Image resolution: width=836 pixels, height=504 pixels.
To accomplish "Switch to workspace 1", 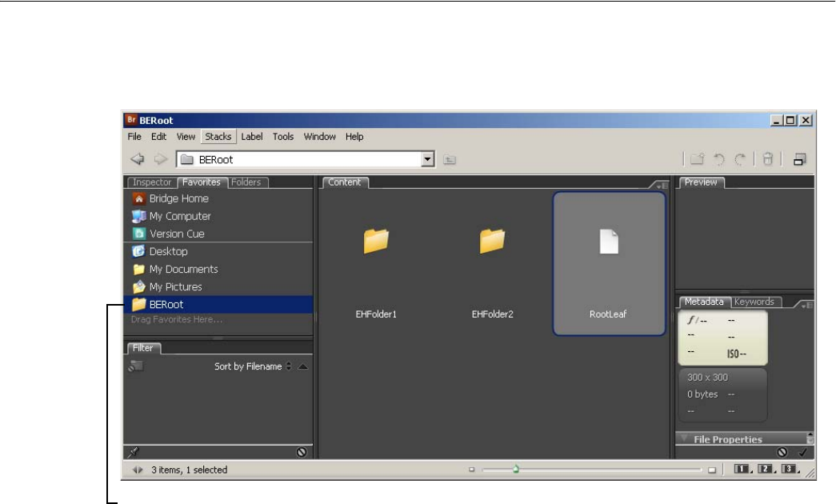I will click(x=743, y=470).
